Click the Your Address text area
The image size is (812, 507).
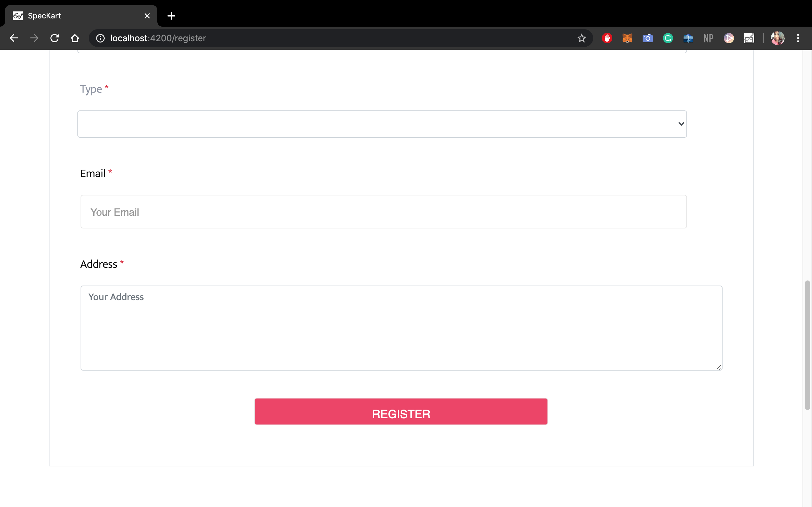click(401, 328)
